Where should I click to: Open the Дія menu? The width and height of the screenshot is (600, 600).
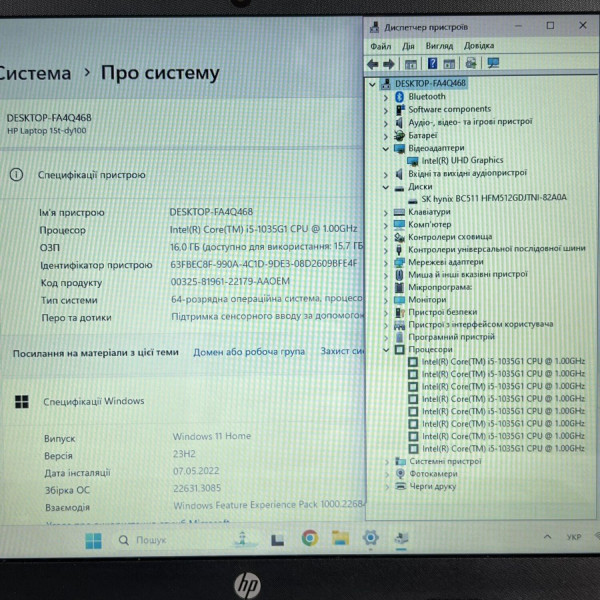408,46
